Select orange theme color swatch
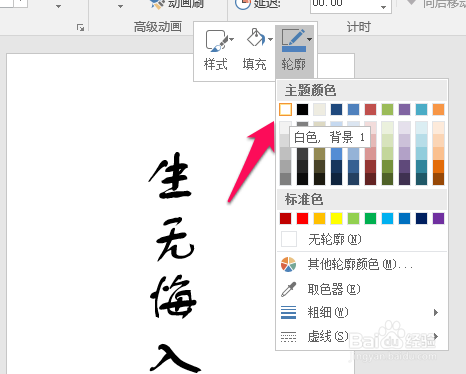 (x=439, y=109)
